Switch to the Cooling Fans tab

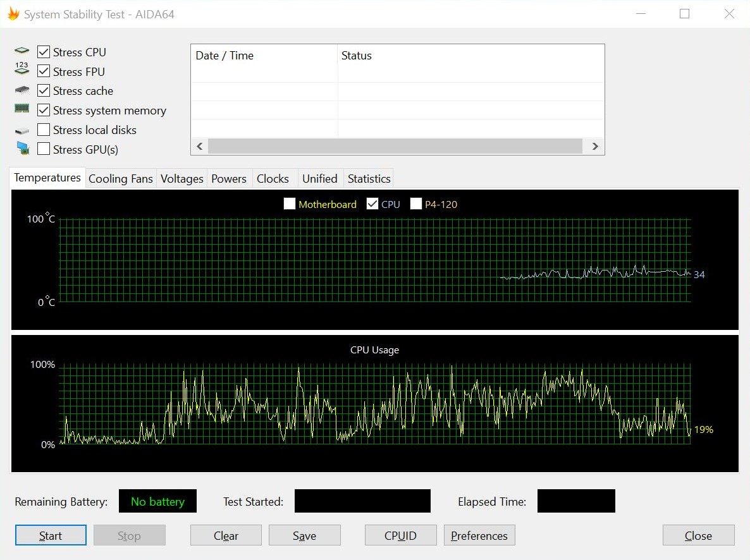pyautogui.click(x=121, y=178)
